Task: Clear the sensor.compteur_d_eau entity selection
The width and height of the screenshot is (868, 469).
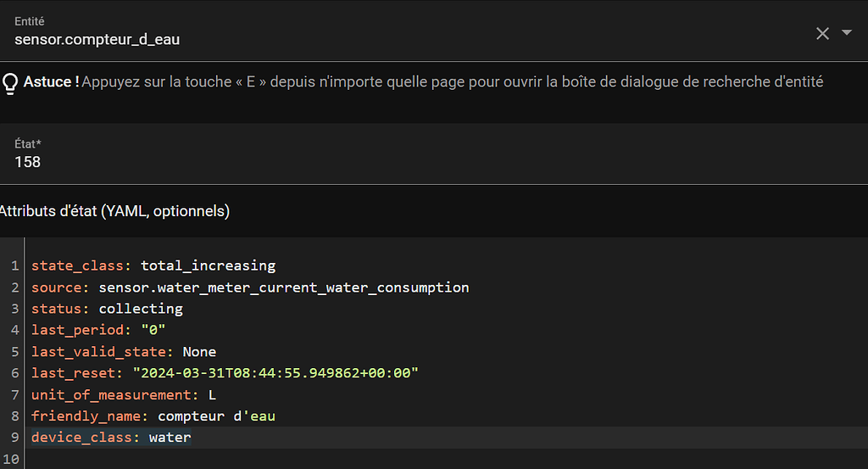Action: 822,33
